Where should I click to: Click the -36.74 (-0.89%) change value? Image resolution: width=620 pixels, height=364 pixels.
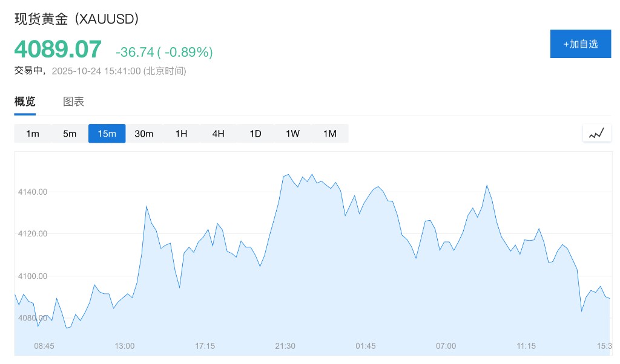tap(164, 53)
